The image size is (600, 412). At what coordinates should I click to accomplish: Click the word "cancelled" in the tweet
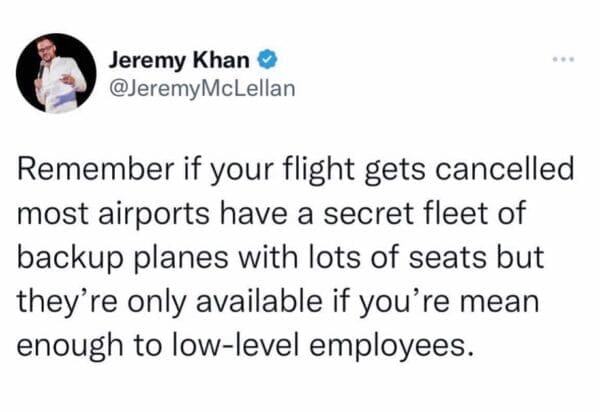516,171
